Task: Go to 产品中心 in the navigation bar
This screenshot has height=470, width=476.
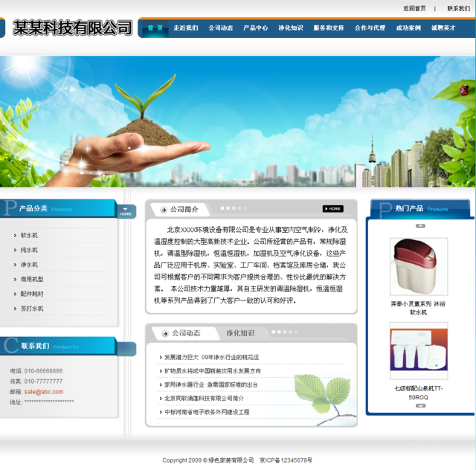Action: click(x=255, y=28)
